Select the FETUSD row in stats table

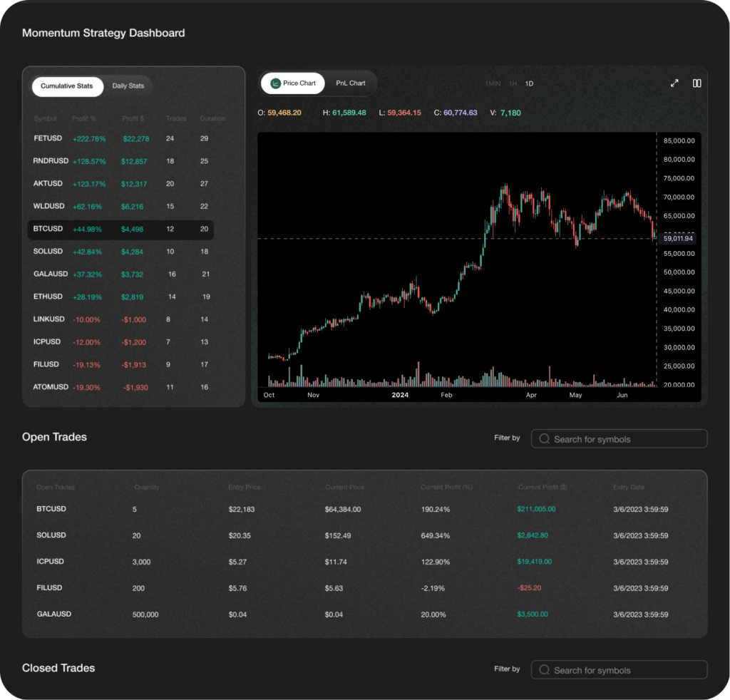[120, 138]
